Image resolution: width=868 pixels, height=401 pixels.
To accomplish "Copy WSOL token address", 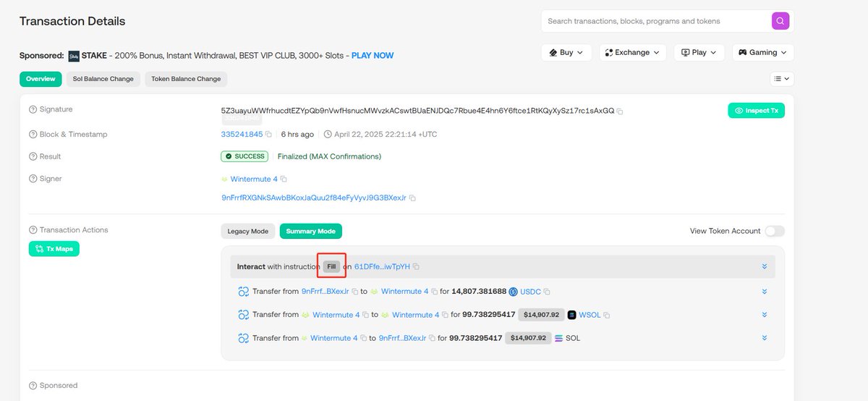I will [608, 316].
